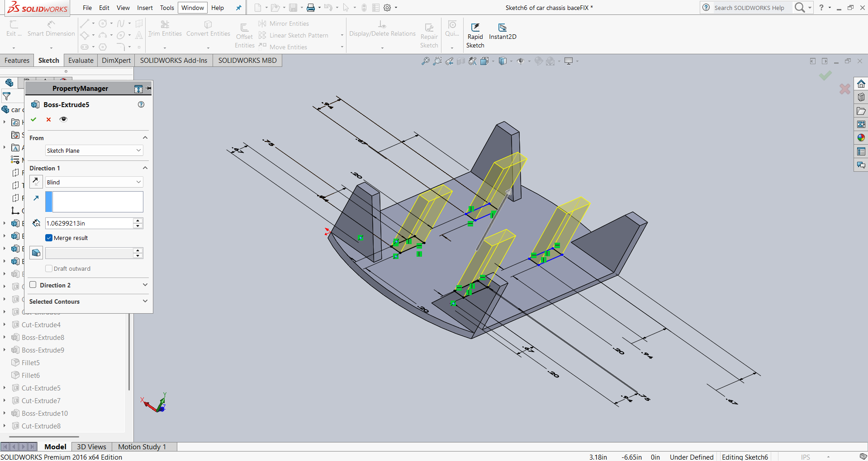Screen dimensions: 868x461
Task: Click the Smart Dimension tool
Action: click(x=51, y=29)
